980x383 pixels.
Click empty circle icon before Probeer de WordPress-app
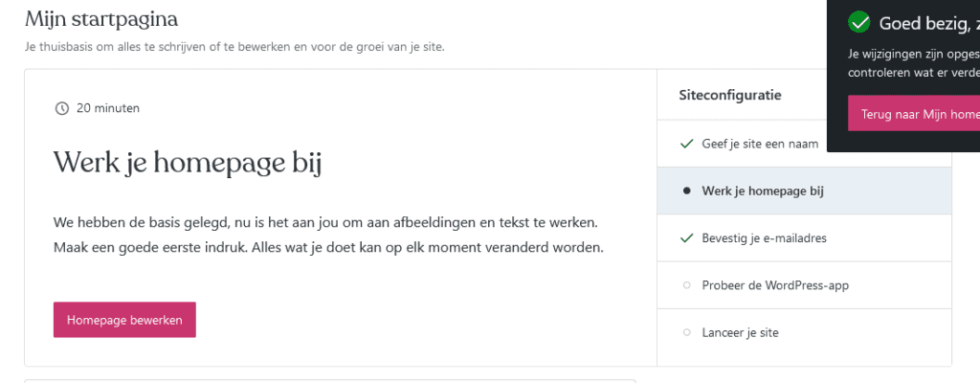point(687,285)
